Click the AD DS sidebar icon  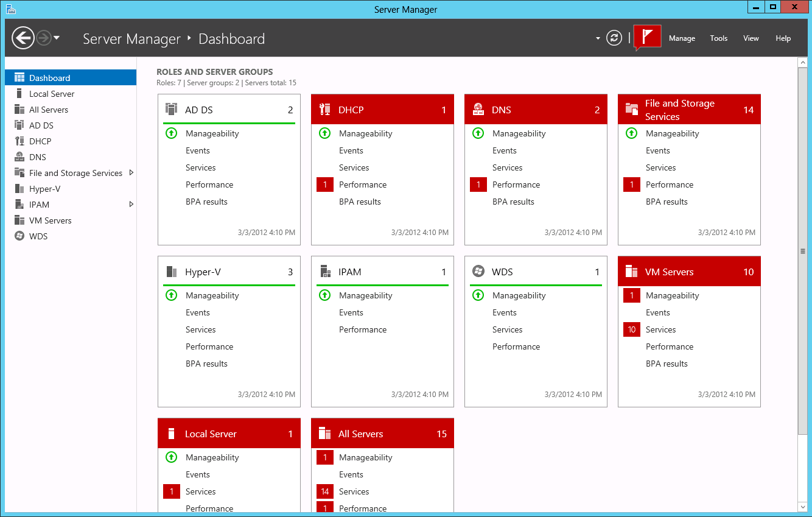tap(19, 125)
